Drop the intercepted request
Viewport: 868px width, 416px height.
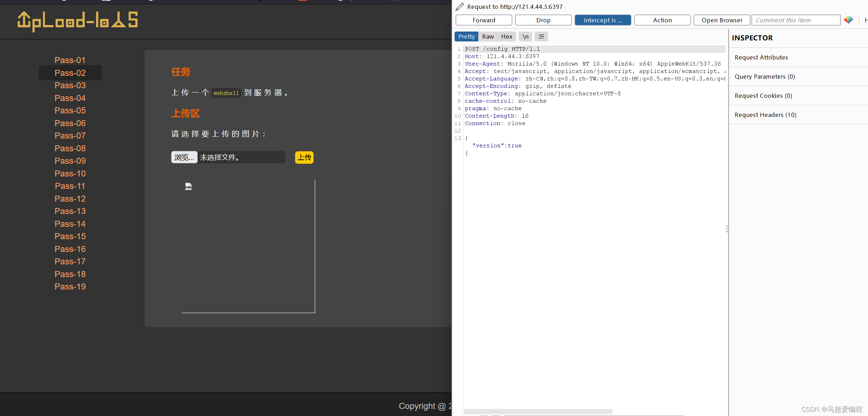click(x=543, y=20)
